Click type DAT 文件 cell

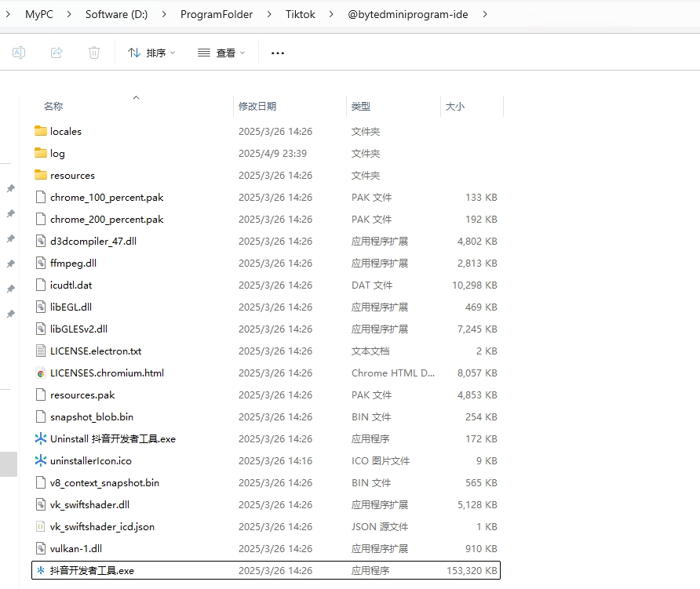click(x=372, y=285)
